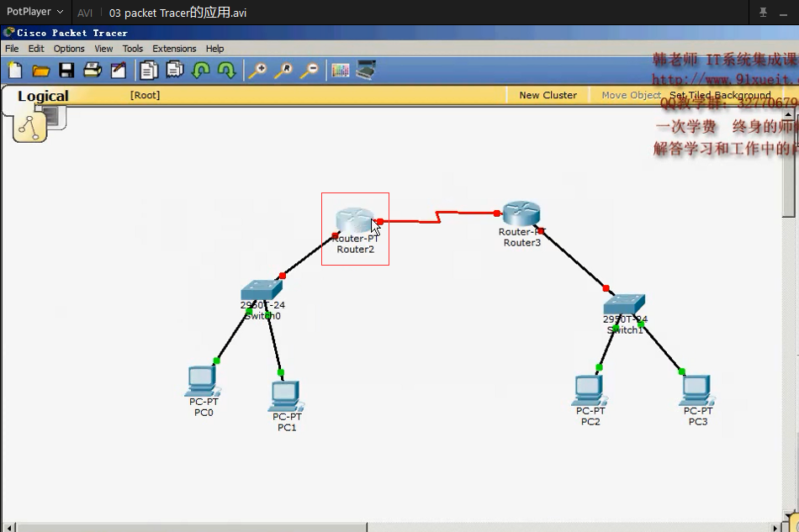The image size is (799, 532).
Task: Select the Switch1 device
Action: click(625, 304)
